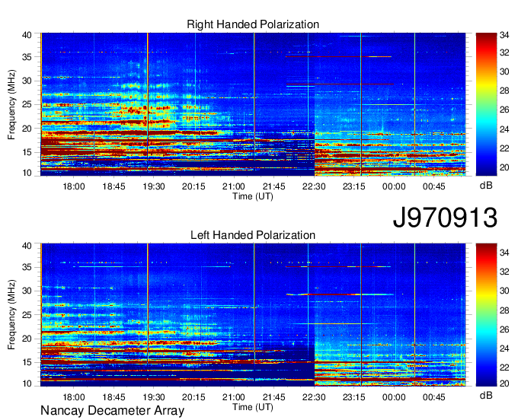
Task: Click 28 dB value on Left Handed colorbar
Action: coord(504,310)
